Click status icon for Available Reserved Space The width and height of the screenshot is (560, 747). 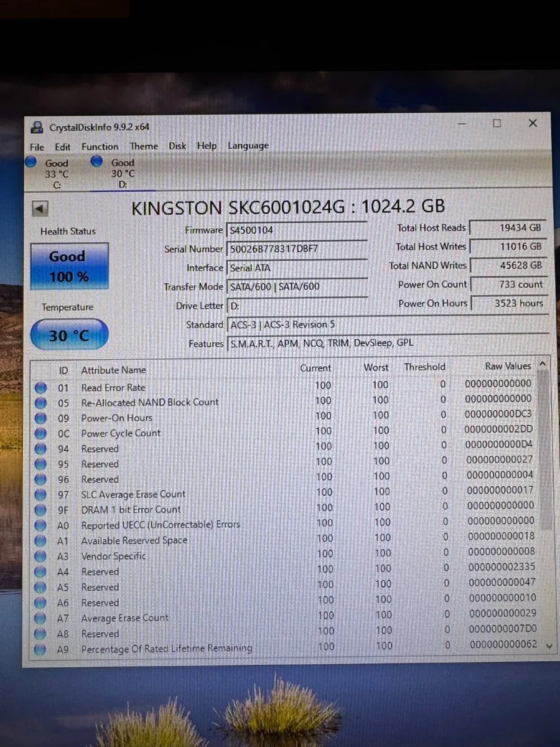41,541
